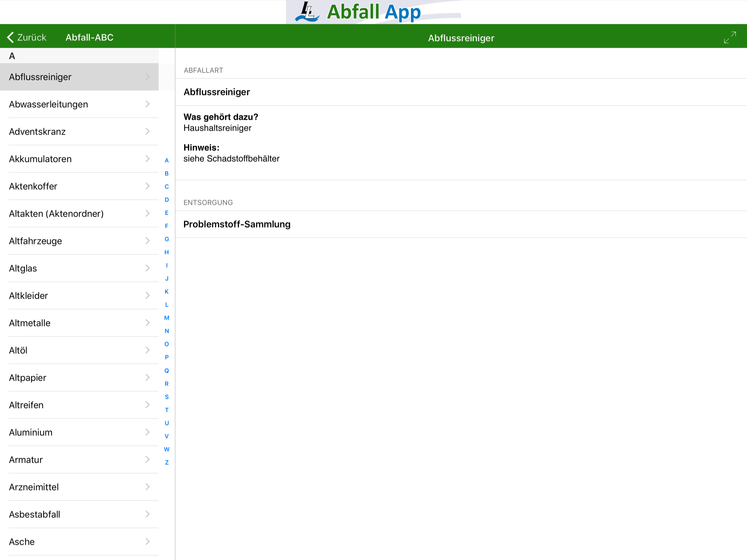This screenshot has height=560, width=747.
Task: Jump to letter O in index
Action: (x=167, y=345)
